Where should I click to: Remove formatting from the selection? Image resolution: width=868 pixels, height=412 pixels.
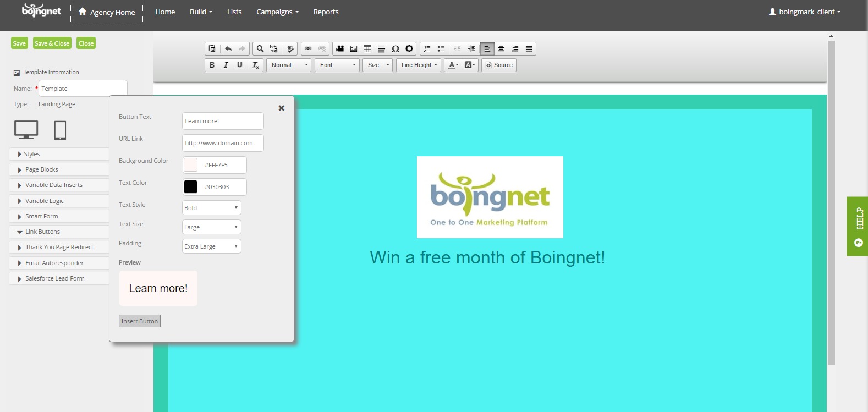click(x=256, y=65)
